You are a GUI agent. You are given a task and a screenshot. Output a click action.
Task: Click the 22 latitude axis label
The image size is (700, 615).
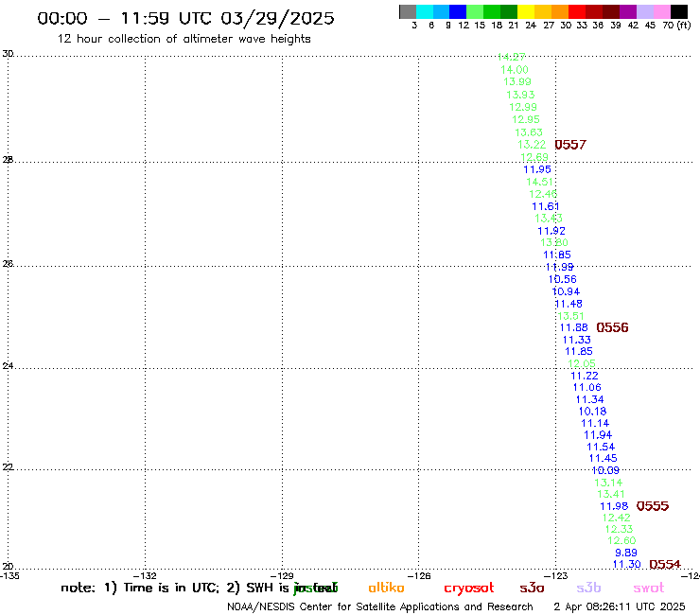tap(8, 467)
